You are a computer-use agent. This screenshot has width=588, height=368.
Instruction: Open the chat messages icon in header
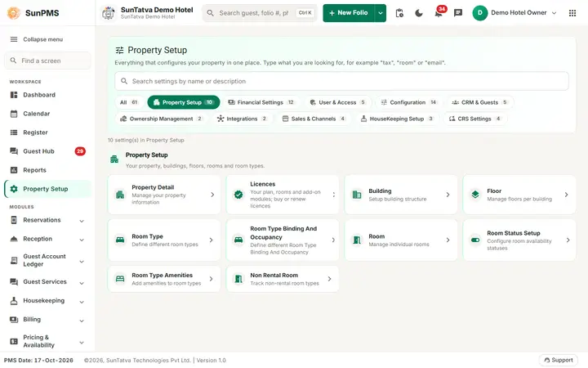458,13
